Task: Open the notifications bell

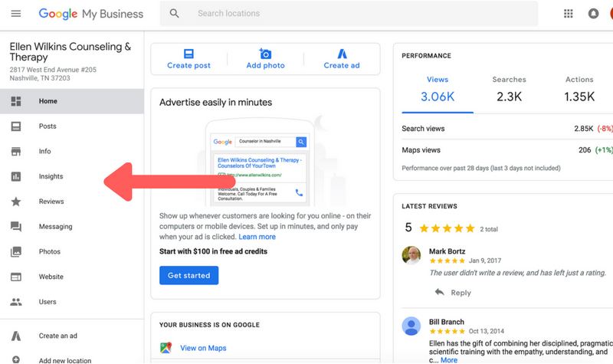Action: [x=593, y=14]
